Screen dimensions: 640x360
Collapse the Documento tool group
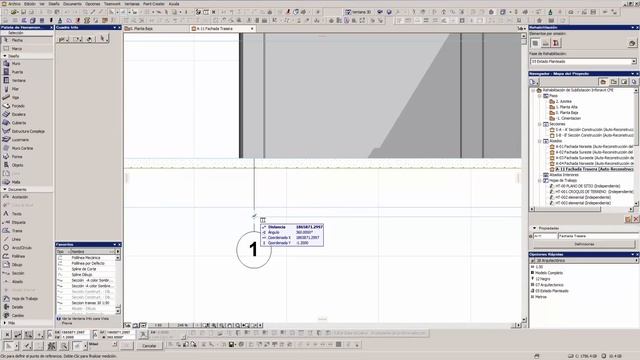[5, 189]
